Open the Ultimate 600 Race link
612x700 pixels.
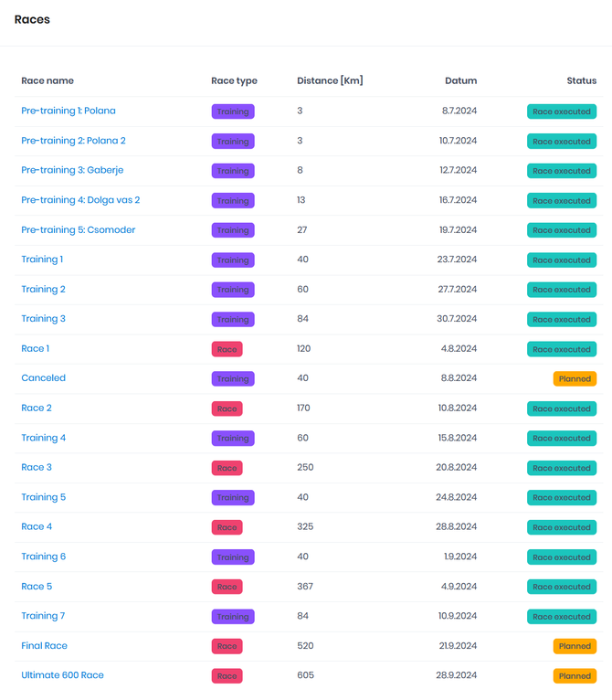[63, 675]
